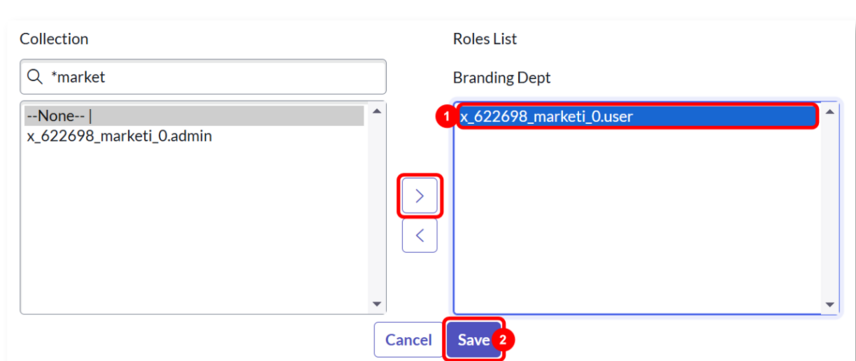Cancel the roles dialog
Image resolution: width=856 pixels, height=361 pixels.
[x=408, y=340]
